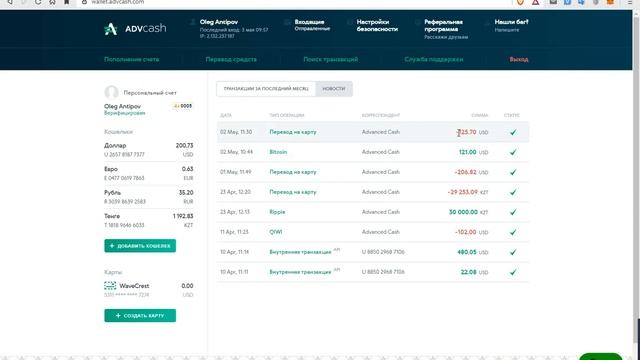Click the avatar beside Персональный счет

(111, 92)
